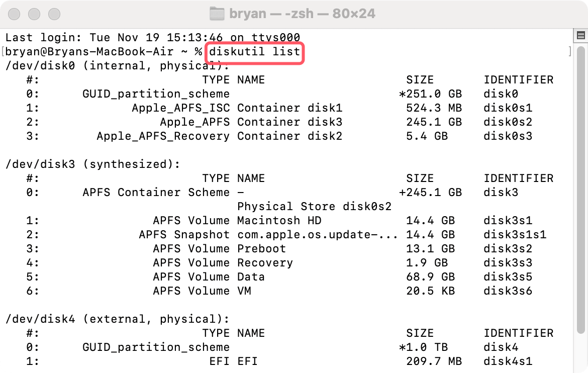This screenshot has width=588, height=373.
Task: Select the highlighted diskutil list command
Action: point(254,52)
